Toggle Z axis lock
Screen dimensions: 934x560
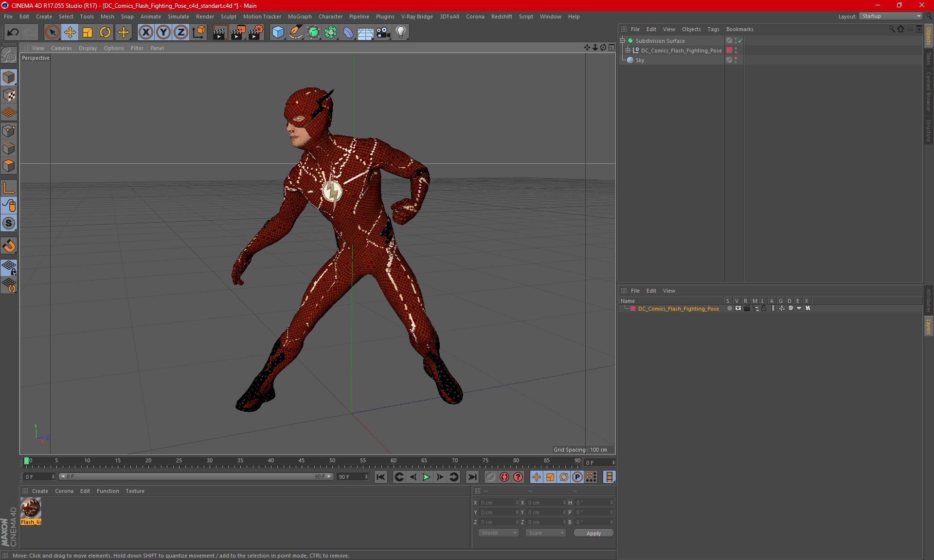pos(181,33)
